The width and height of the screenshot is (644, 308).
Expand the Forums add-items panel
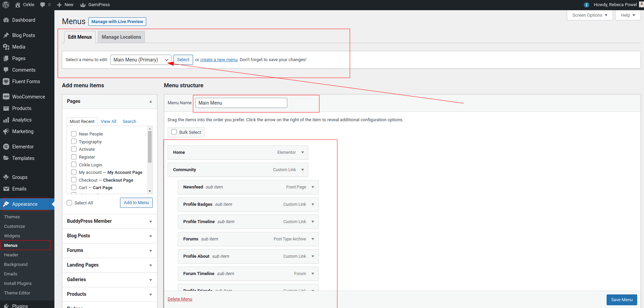click(151, 251)
